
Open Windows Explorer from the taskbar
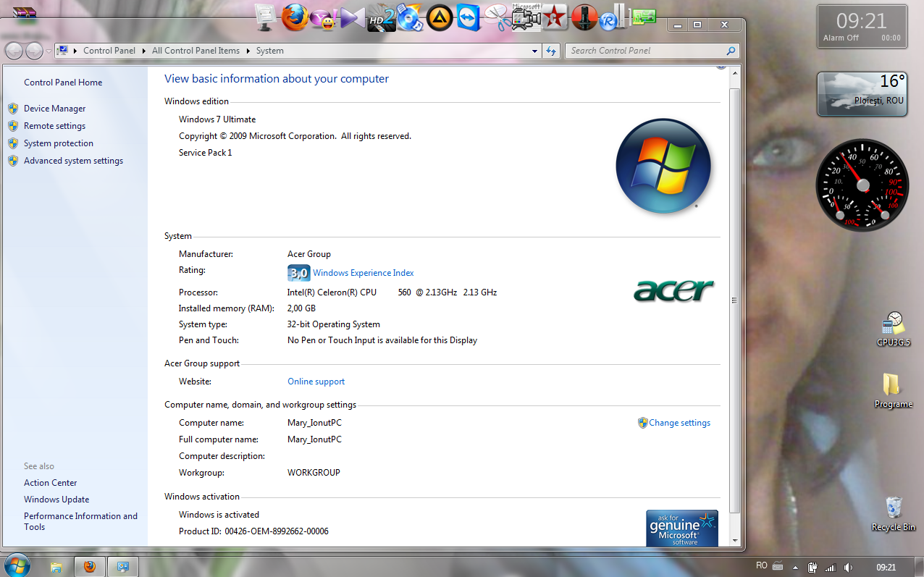56,567
